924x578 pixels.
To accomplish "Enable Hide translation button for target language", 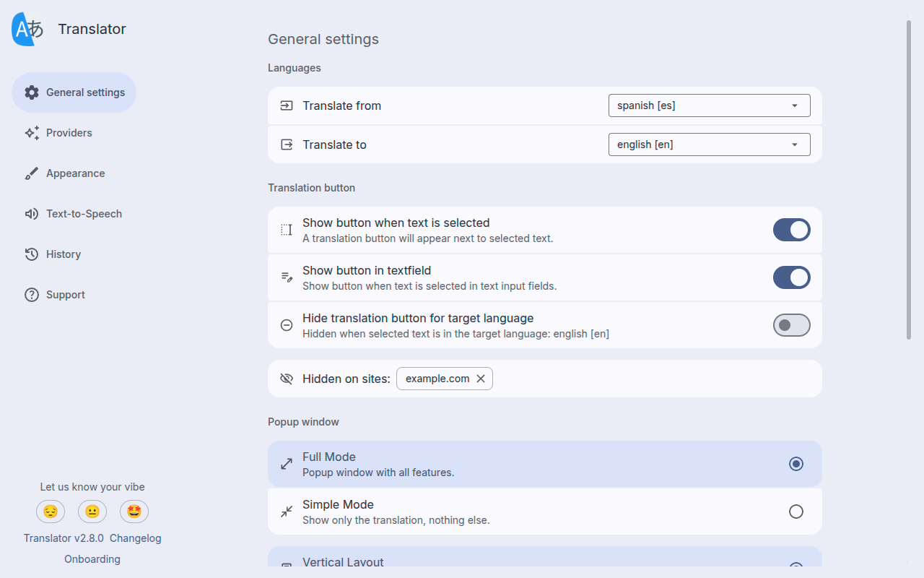I will (x=792, y=325).
